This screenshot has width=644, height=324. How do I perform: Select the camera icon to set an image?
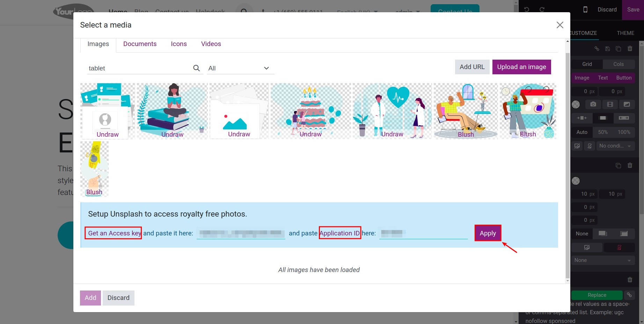[x=593, y=104]
